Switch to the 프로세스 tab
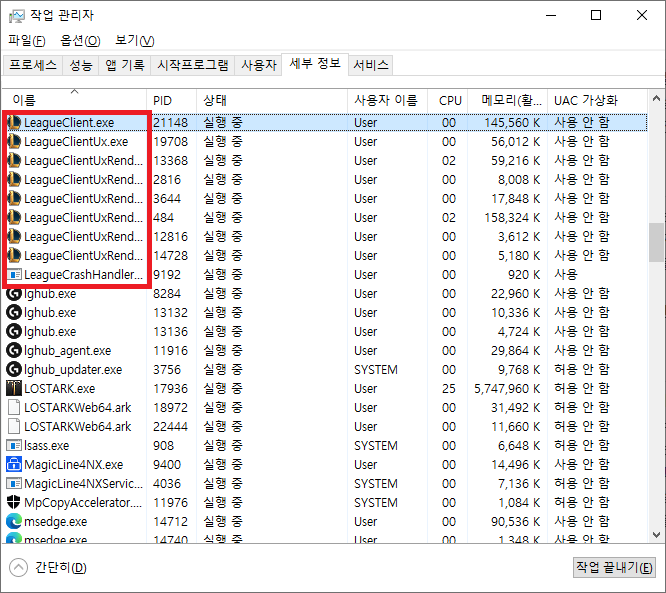 pos(33,65)
